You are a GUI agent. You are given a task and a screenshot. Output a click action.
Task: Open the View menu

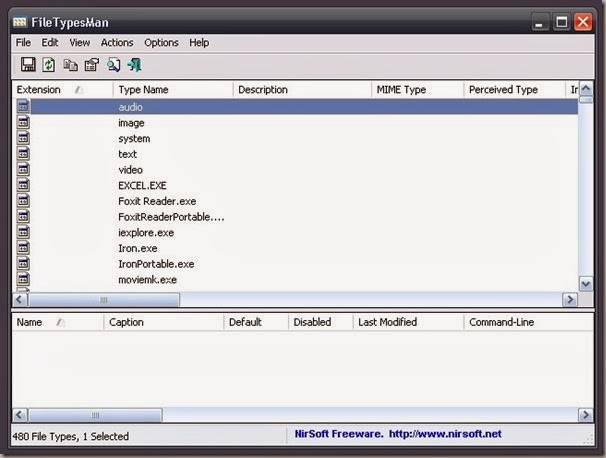(x=80, y=43)
